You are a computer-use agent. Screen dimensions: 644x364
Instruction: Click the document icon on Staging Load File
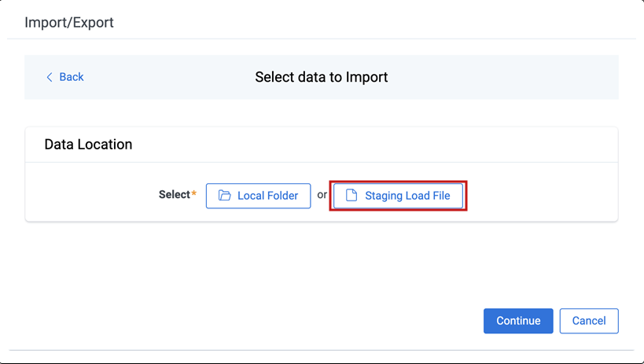[351, 196]
